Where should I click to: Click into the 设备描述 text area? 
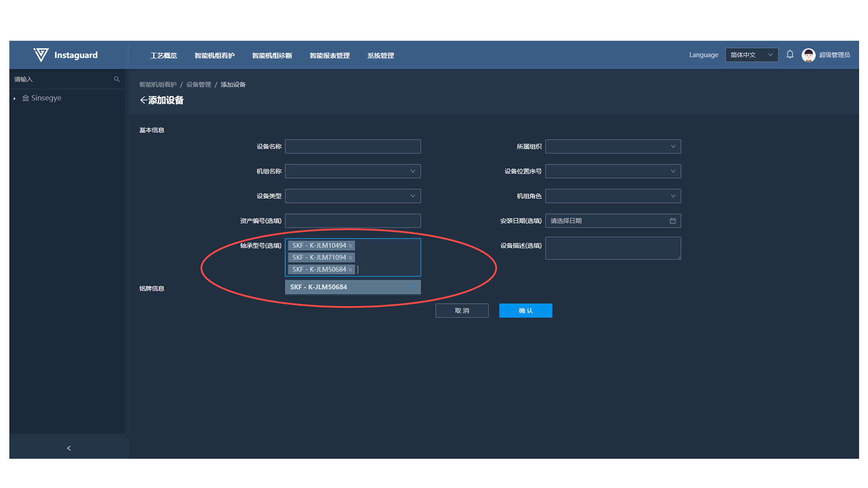pyautogui.click(x=613, y=248)
